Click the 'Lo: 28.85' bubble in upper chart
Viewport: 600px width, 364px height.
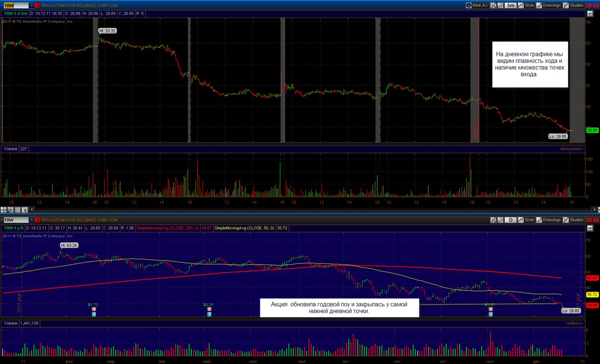(557, 136)
